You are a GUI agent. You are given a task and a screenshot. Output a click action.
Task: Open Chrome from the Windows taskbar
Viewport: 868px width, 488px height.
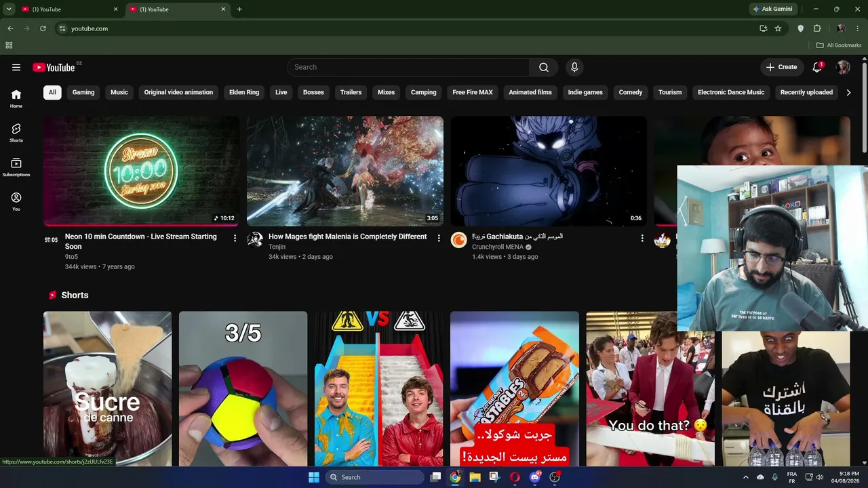[455, 477]
